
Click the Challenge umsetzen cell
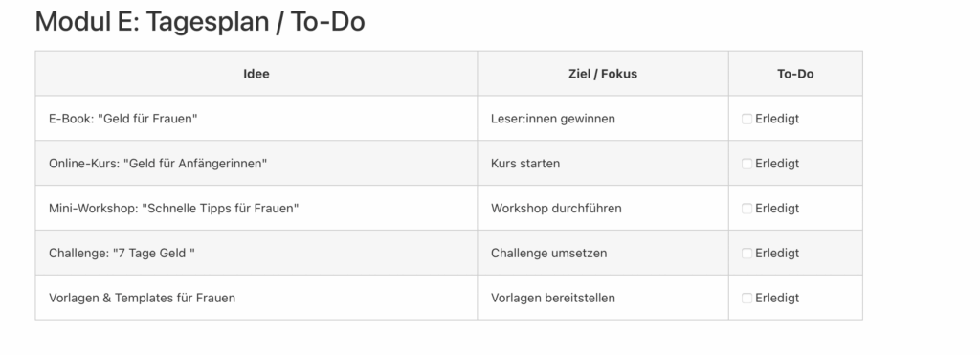click(x=603, y=254)
